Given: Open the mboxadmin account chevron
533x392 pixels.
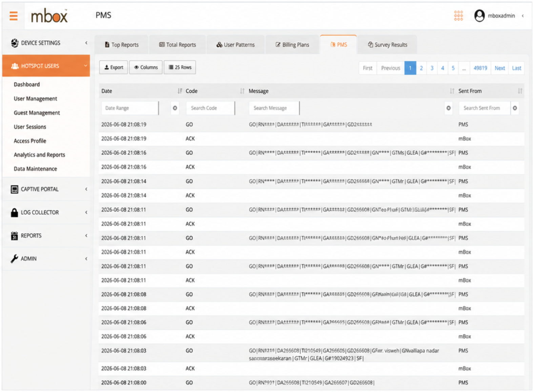Looking at the screenshot, I should coord(523,16).
